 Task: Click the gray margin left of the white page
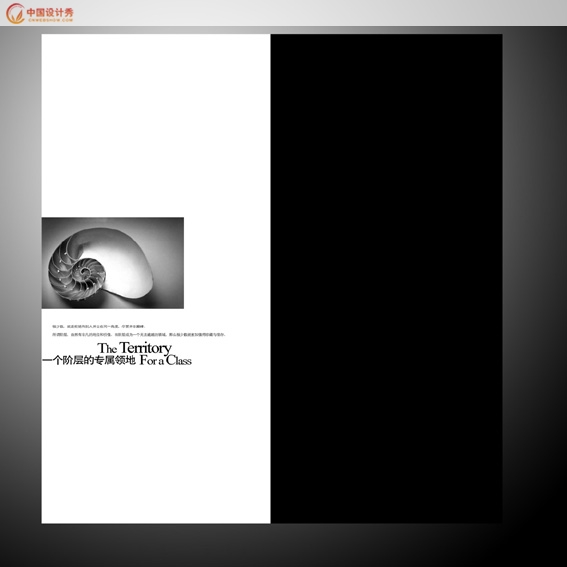tap(21, 278)
